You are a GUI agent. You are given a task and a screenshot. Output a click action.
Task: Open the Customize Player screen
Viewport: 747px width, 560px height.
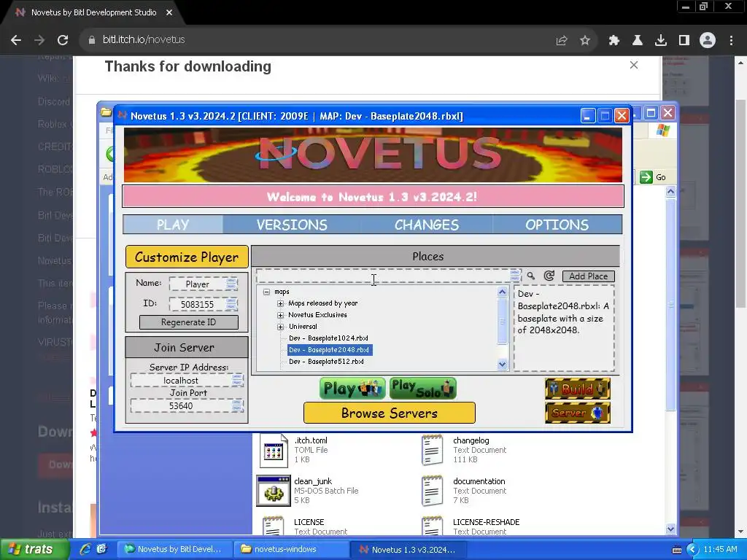pyautogui.click(x=187, y=257)
